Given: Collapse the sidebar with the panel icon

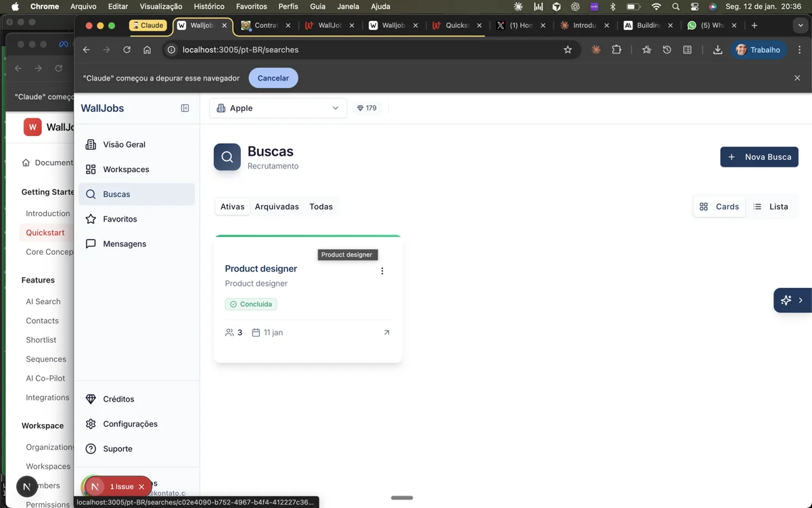Looking at the screenshot, I should 183,108.
